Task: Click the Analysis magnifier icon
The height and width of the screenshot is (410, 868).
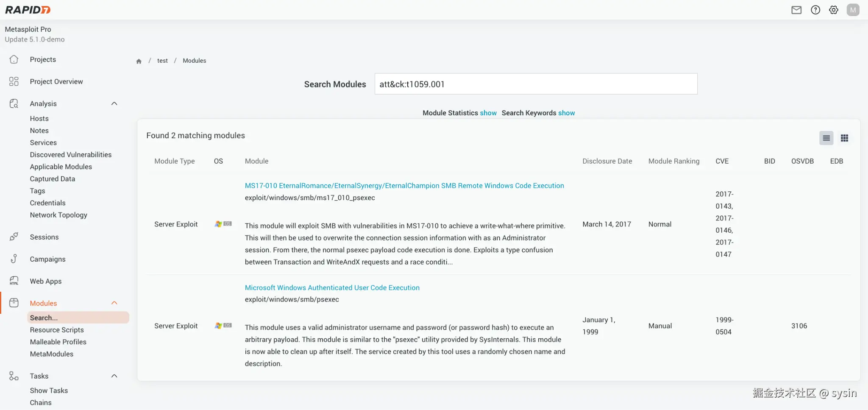Action: (14, 103)
